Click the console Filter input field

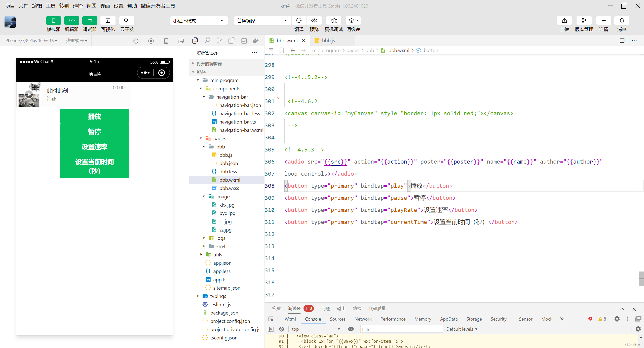click(x=401, y=329)
